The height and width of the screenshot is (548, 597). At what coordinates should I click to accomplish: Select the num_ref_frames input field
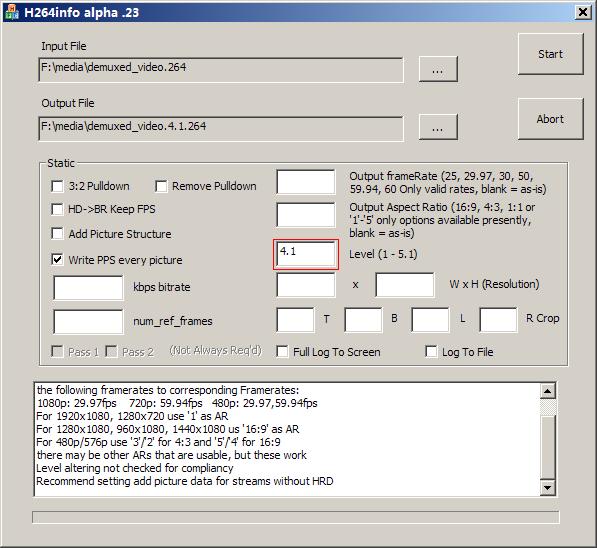coord(88,321)
